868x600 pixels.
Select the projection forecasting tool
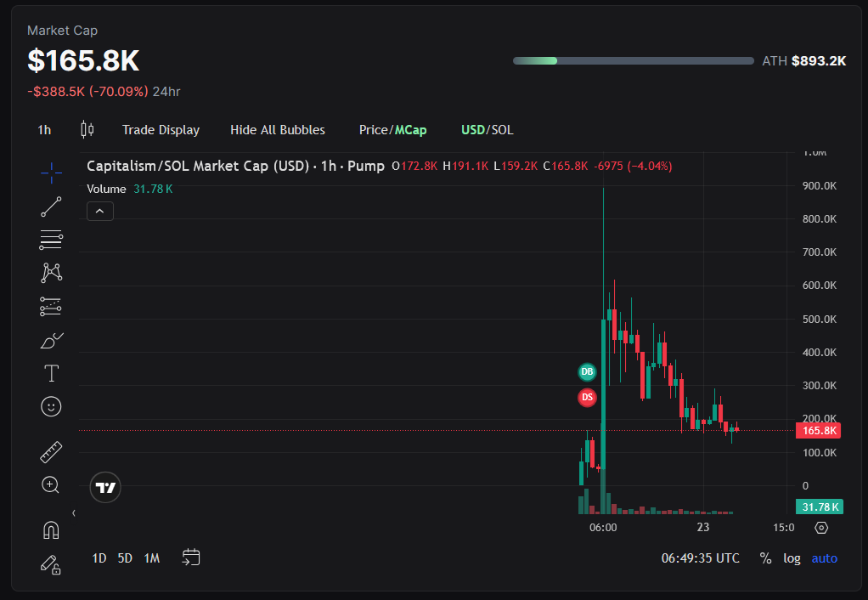pos(51,306)
